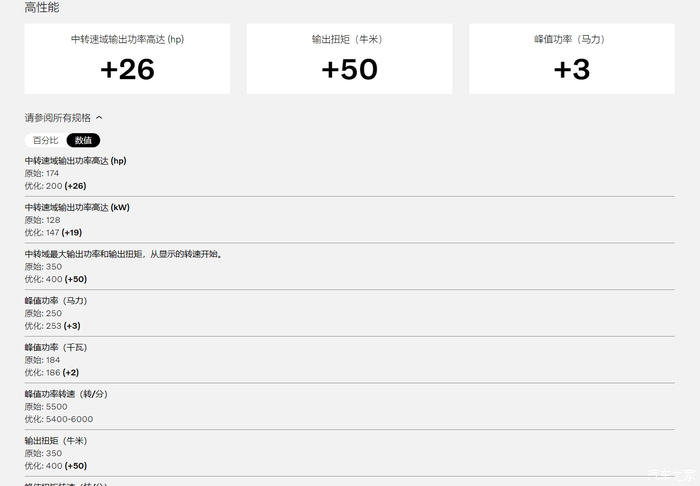Click the 优化: 147 (+19) value line
Viewport: 700px width, 486px height.
click(x=53, y=232)
